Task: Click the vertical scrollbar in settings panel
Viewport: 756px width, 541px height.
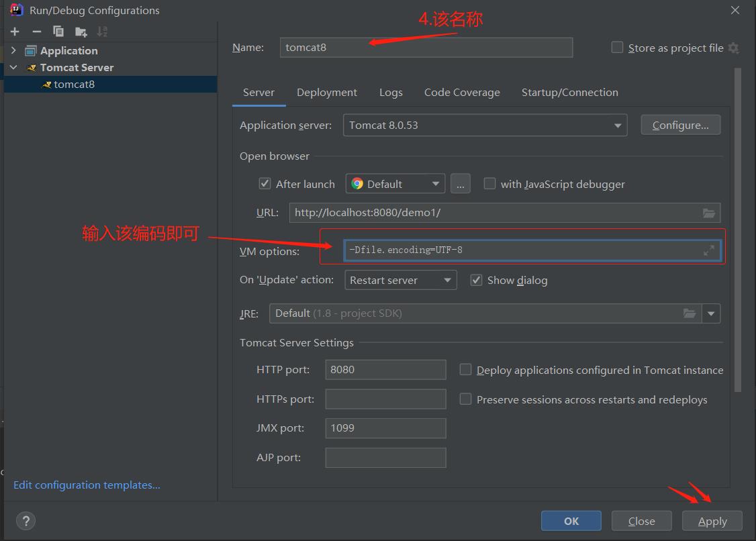Action: coord(738,230)
